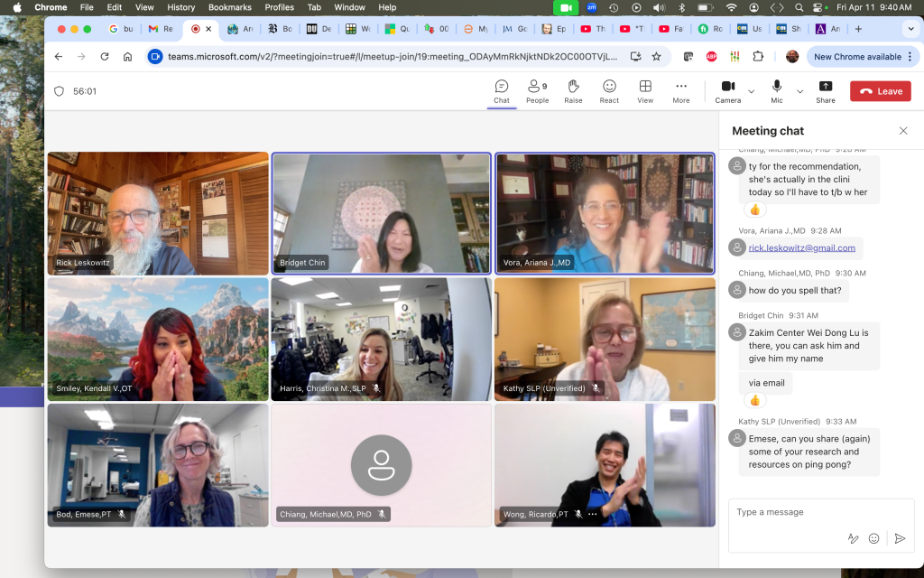This screenshot has width=924, height=578.
Task: Show the People participants list
Action: [537, 90]
